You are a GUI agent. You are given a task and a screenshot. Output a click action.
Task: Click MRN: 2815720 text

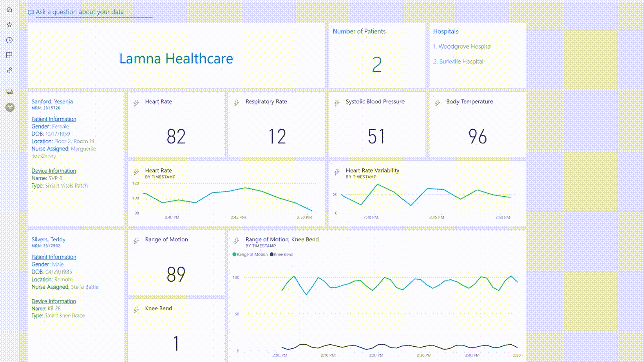click(46, 108)
